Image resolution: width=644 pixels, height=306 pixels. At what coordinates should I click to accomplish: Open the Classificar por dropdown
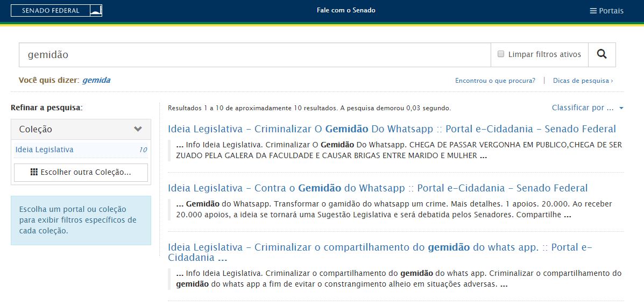588,108
